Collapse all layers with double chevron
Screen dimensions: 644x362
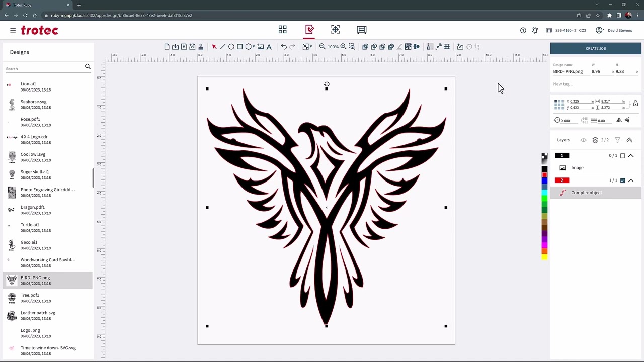pyautogui.click(x=629, y=140)
